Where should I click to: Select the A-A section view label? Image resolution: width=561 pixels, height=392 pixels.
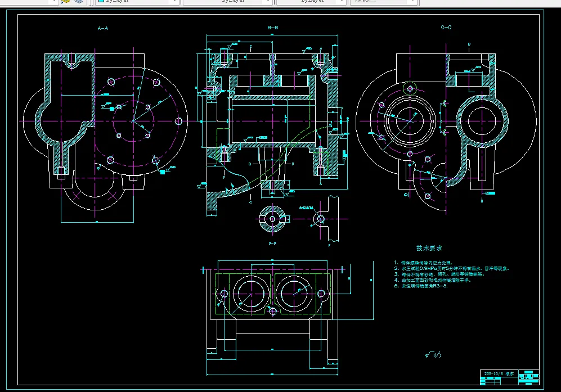[x=102, y=28]
